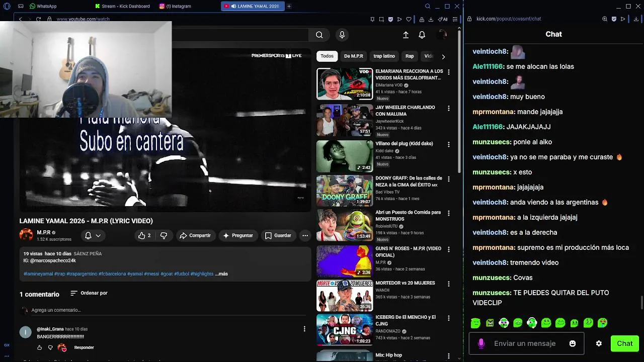The height and width of the screenshot is (362, 644).
Task: Click the browser tab search magnifier
Action: pos(428,6)
